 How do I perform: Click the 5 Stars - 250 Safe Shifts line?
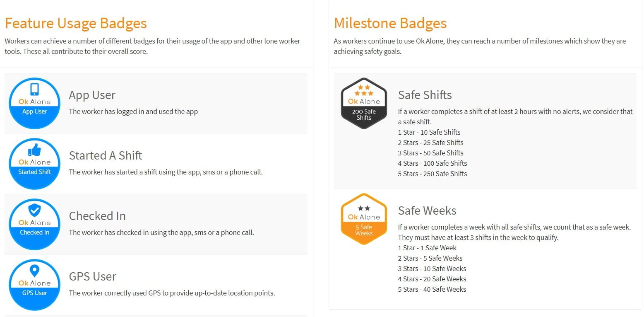(433, 174)
